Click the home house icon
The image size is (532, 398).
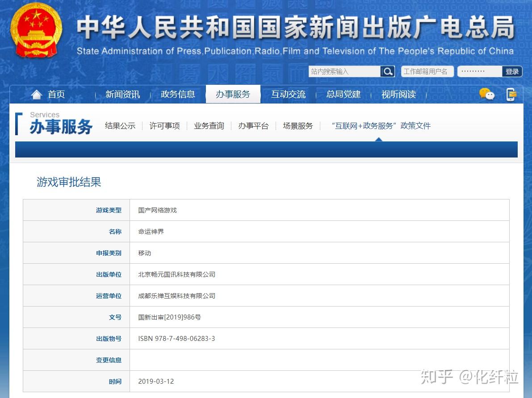tap(36, 94)
